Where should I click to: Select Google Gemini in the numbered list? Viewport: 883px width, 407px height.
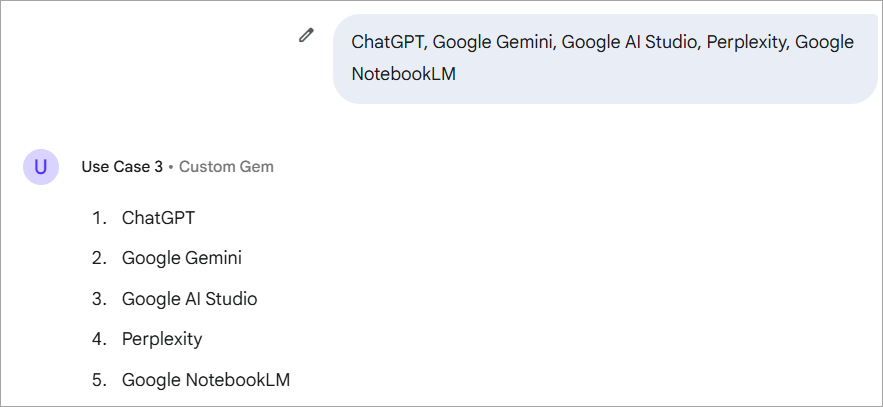[181, 258]
